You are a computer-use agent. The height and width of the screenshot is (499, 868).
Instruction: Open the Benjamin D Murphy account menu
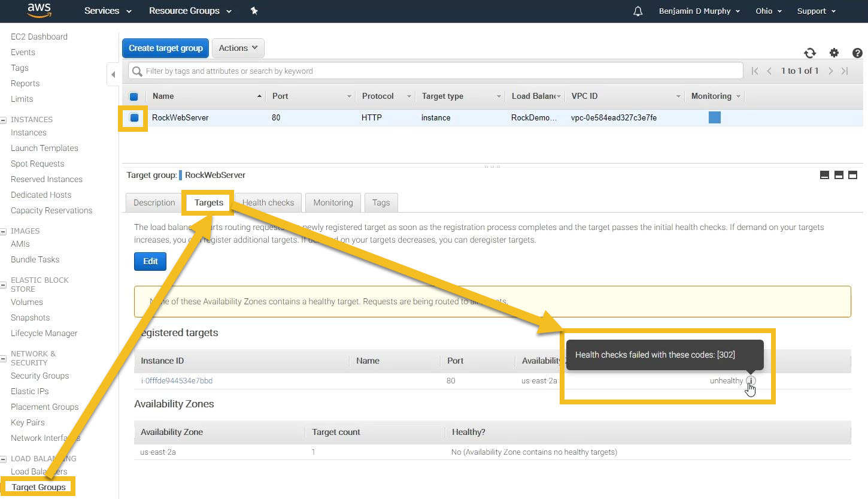point(699,11)
